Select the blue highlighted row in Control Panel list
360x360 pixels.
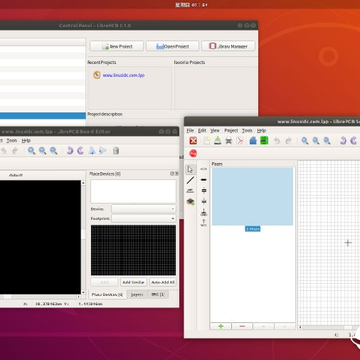43,116
